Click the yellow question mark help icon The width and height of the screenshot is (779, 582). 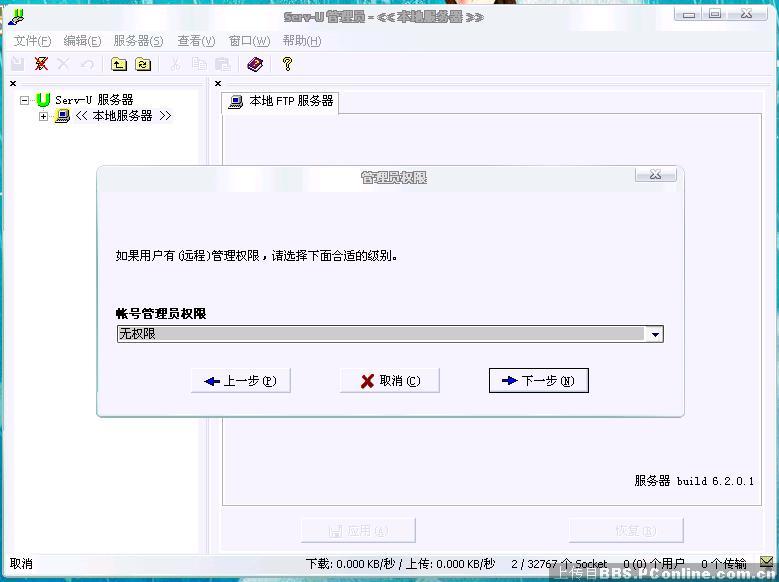click(287, 64)
